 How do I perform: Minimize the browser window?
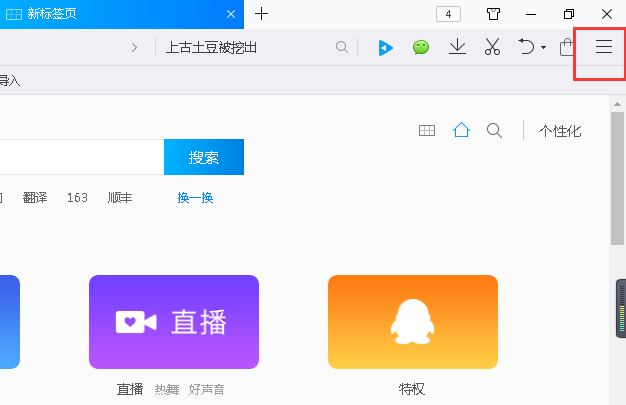pos(531,14)
